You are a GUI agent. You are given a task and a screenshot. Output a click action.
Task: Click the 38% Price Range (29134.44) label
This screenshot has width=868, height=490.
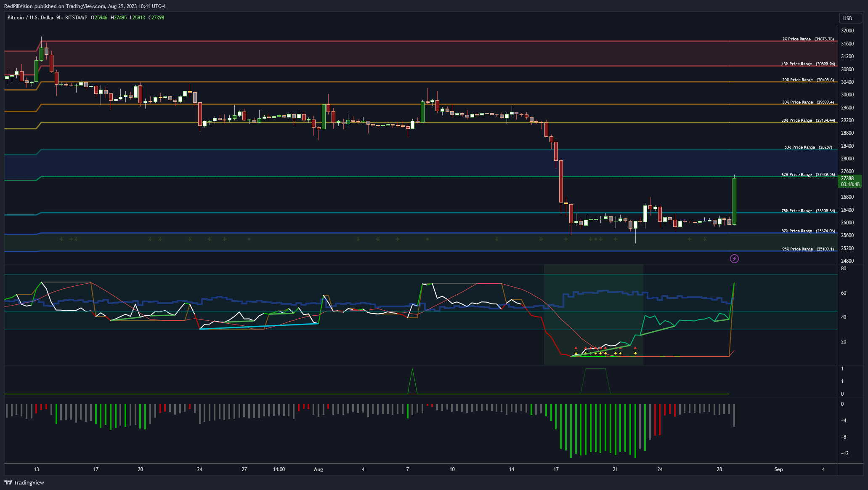point(808,120)
